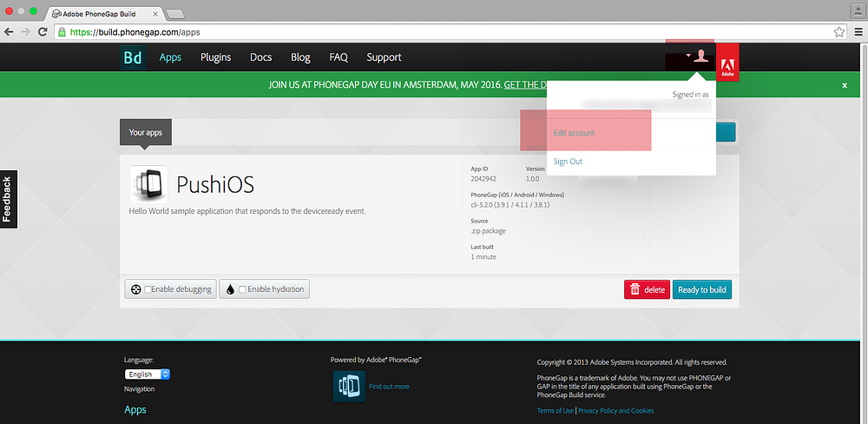The height and width of the screenshot is (424, 868).
Task: Select Edit account in dropdown menu
Action: 574,133
